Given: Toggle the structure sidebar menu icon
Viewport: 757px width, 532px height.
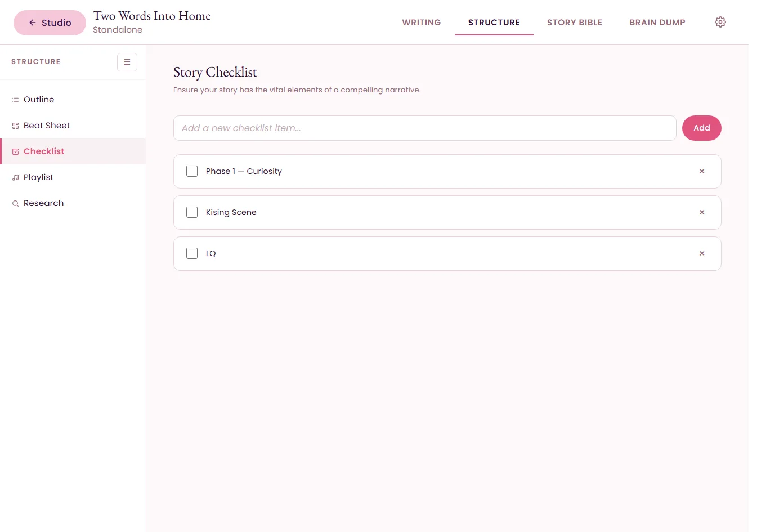Looking at the screenshot, I should click(127, 62).
